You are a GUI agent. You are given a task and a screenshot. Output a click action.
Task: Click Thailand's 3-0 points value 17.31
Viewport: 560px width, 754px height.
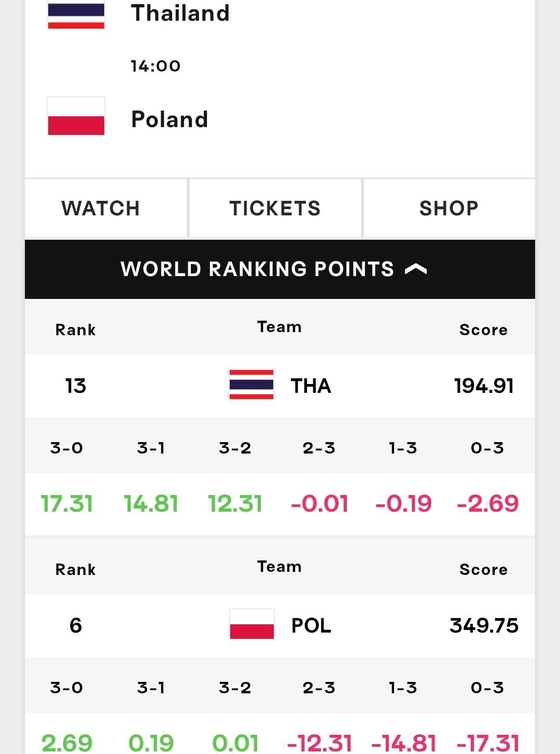point(67,504)
